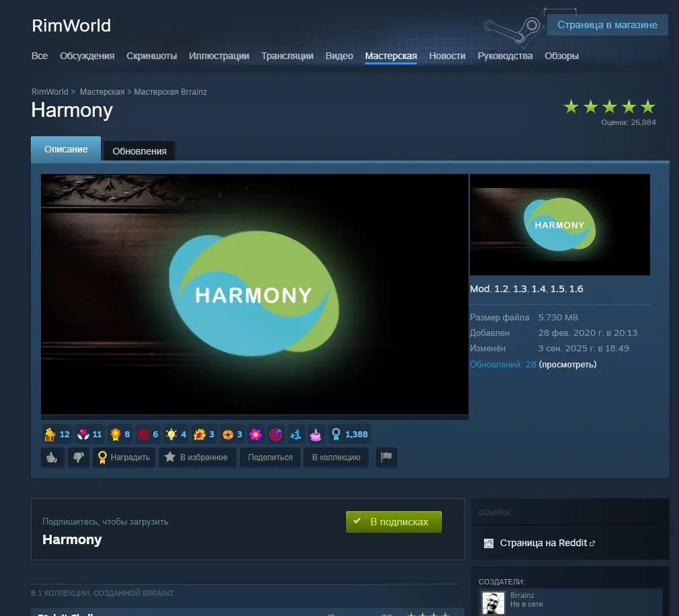Image resolution: width=679 pixels, height=616 pixels.
Task: Click the 1.2 version tag
Action: point(501,289)
